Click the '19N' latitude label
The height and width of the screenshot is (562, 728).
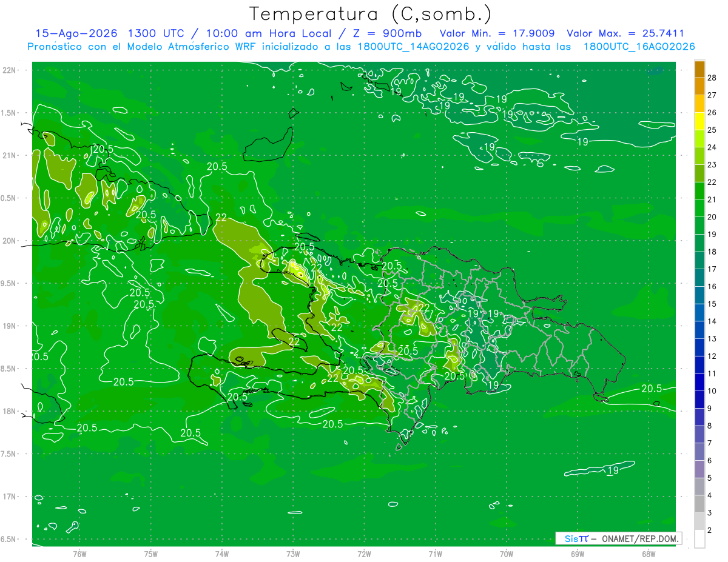pos(9,326)
